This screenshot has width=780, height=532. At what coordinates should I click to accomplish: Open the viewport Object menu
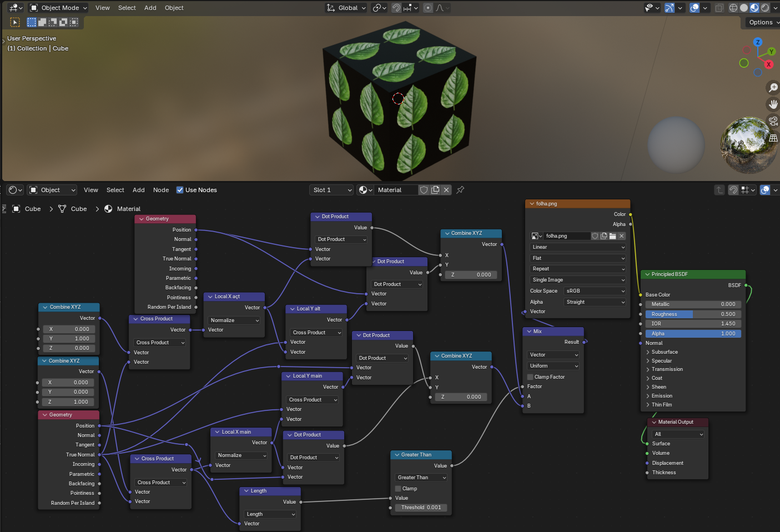pos(174,8)
